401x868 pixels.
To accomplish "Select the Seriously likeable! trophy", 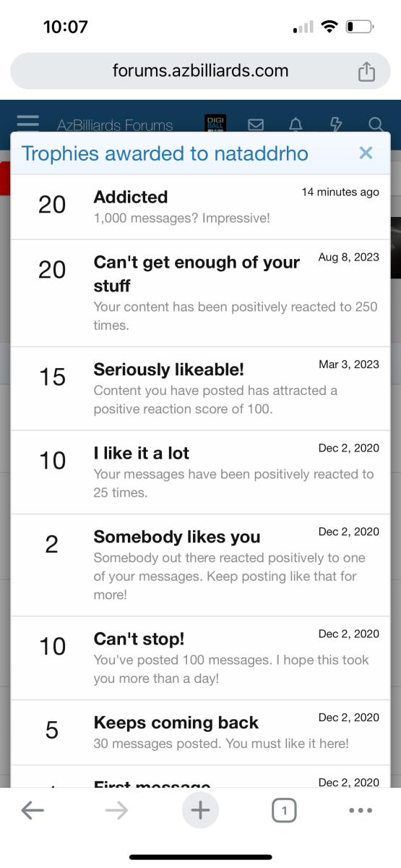I will pyautogui.click(x=201, y=389).
